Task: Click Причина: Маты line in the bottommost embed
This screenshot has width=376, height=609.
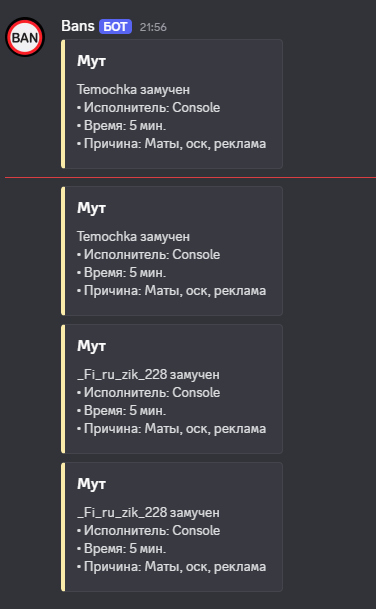Action: point(171,567)
